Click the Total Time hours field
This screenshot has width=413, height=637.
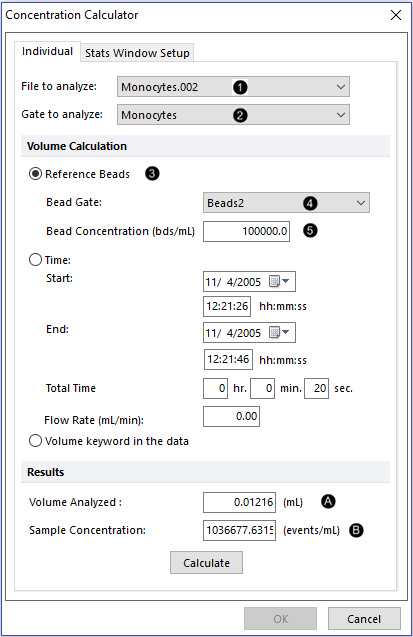pos(215,388)
